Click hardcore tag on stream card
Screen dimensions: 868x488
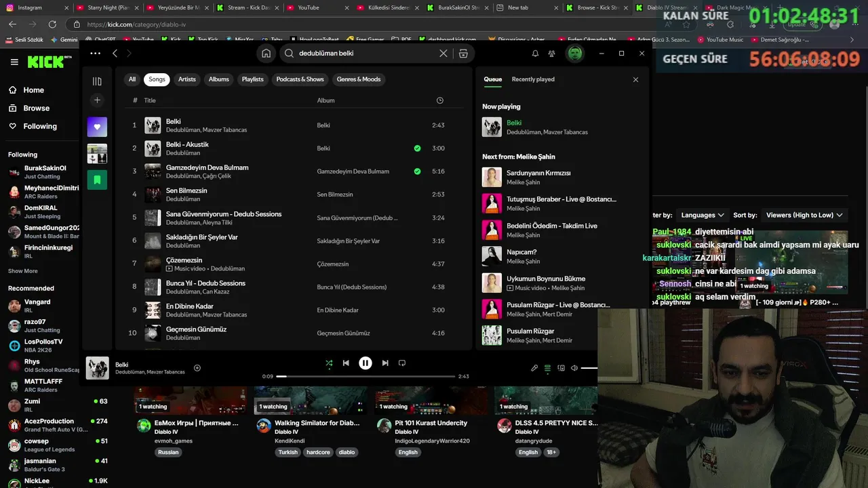pos(318,452)
